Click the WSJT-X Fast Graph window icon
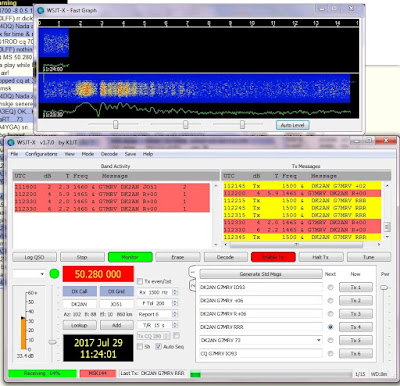The image size is (400, 386). tap(41, 10)
